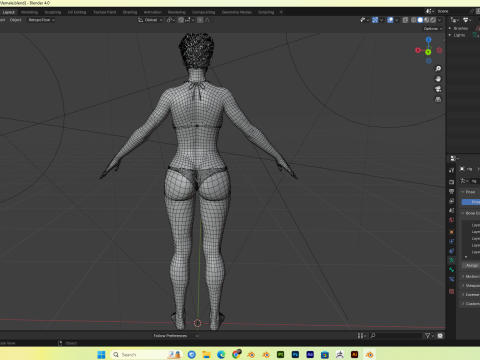
Task: Toggle proportional editing in the header
Action: click(200, 20)
